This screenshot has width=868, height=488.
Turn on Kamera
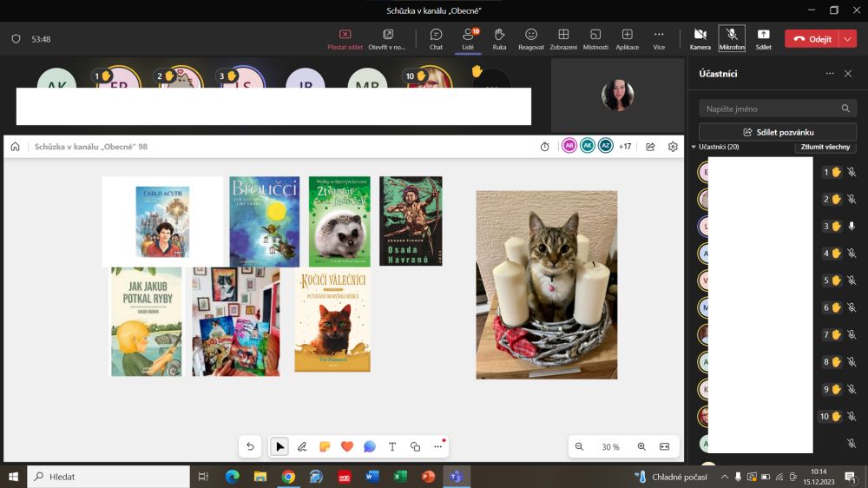(700, 39)
